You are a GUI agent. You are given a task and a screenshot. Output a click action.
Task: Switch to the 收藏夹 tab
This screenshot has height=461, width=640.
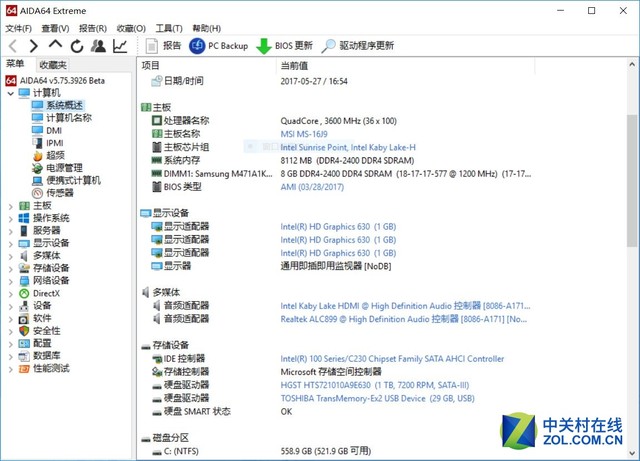click(x=53, y=65)
